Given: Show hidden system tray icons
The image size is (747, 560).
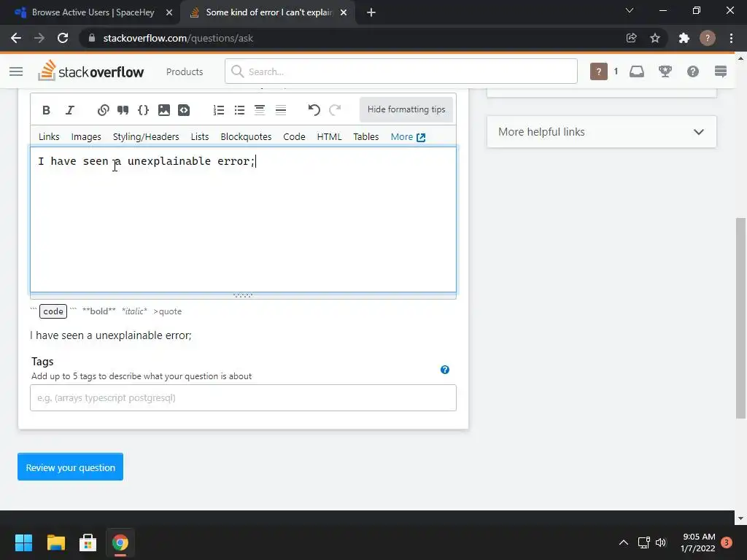Looking at the screenshot, I should 623,542.
